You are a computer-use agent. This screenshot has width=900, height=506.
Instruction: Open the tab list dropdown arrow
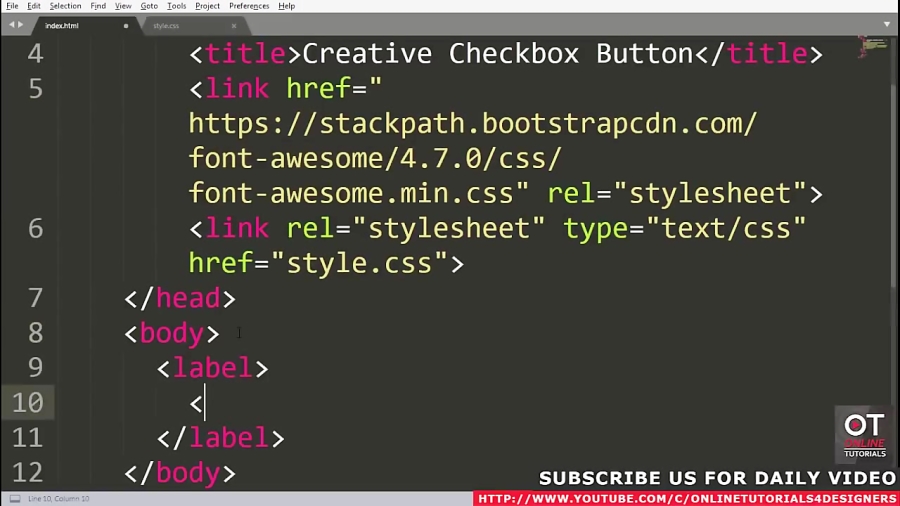[886, 25]
